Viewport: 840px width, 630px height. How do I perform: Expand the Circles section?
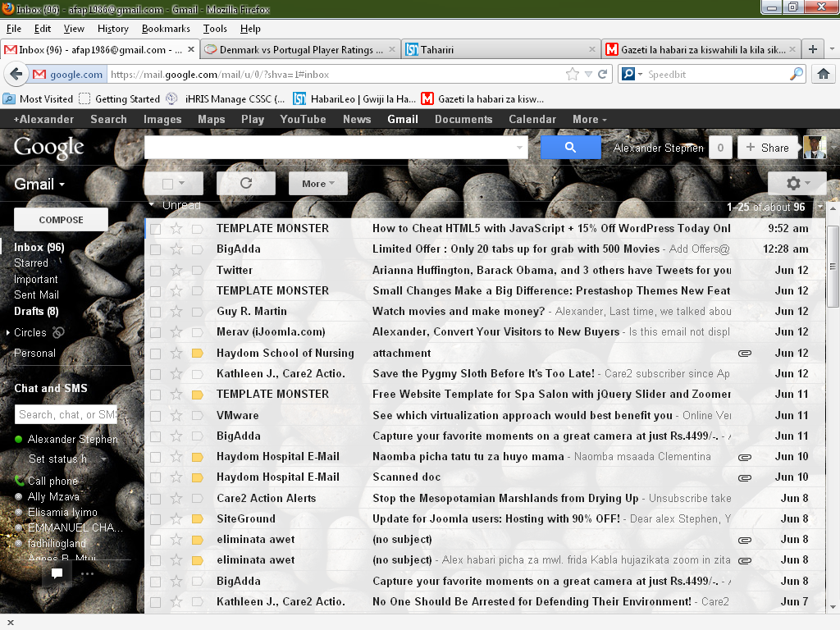[8, 333]
